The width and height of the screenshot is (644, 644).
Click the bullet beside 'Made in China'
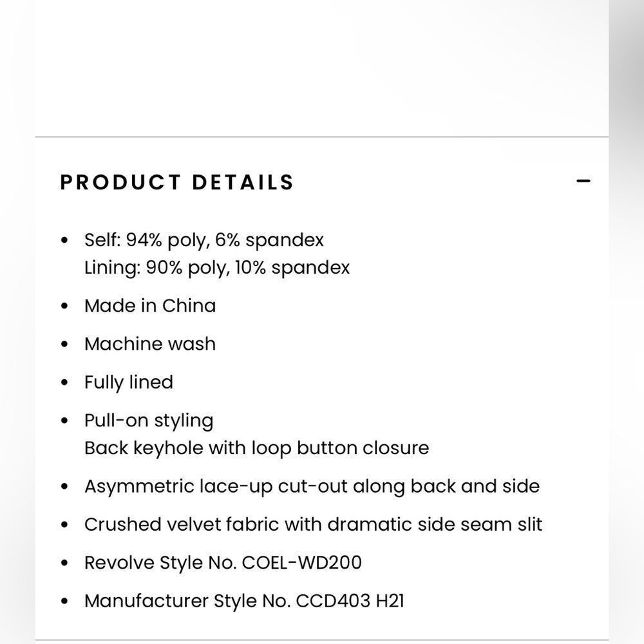[64, 306]
